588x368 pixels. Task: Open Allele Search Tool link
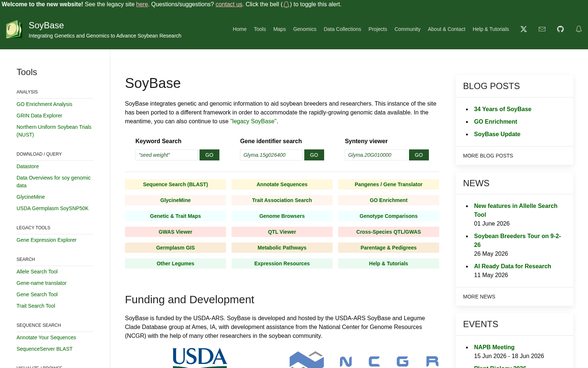click(37, 272)
